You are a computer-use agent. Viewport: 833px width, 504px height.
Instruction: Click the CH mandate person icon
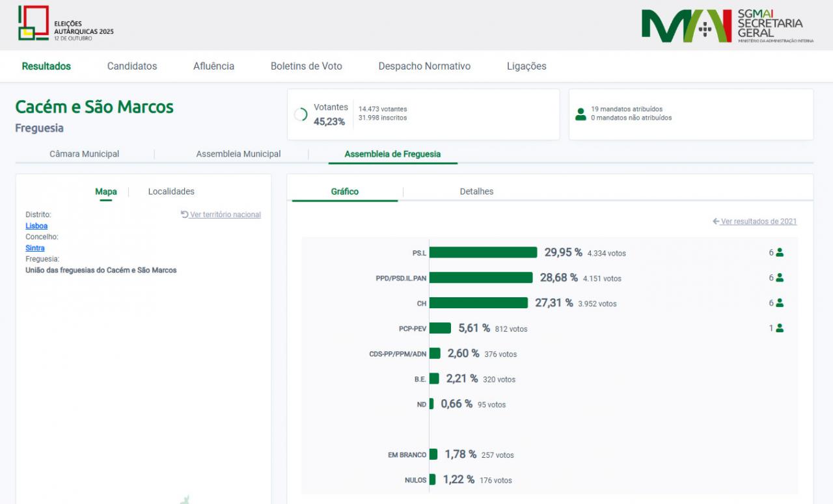780,304
